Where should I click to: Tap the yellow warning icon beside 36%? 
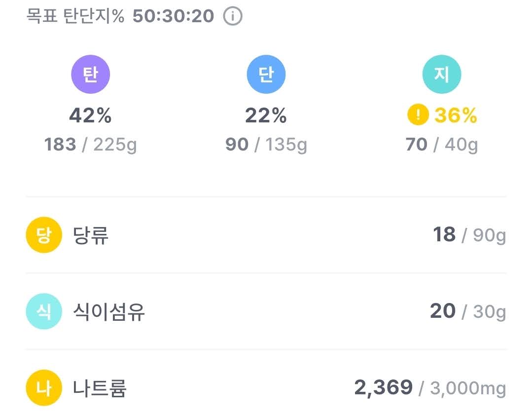tap(418, 115)
